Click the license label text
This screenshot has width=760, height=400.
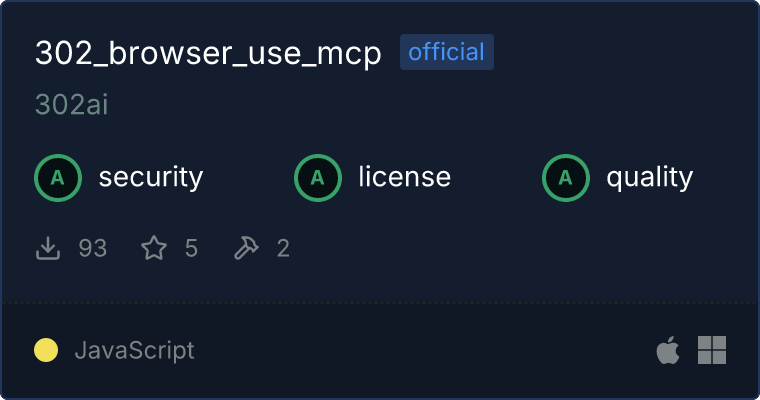click(x=404, y=177)
